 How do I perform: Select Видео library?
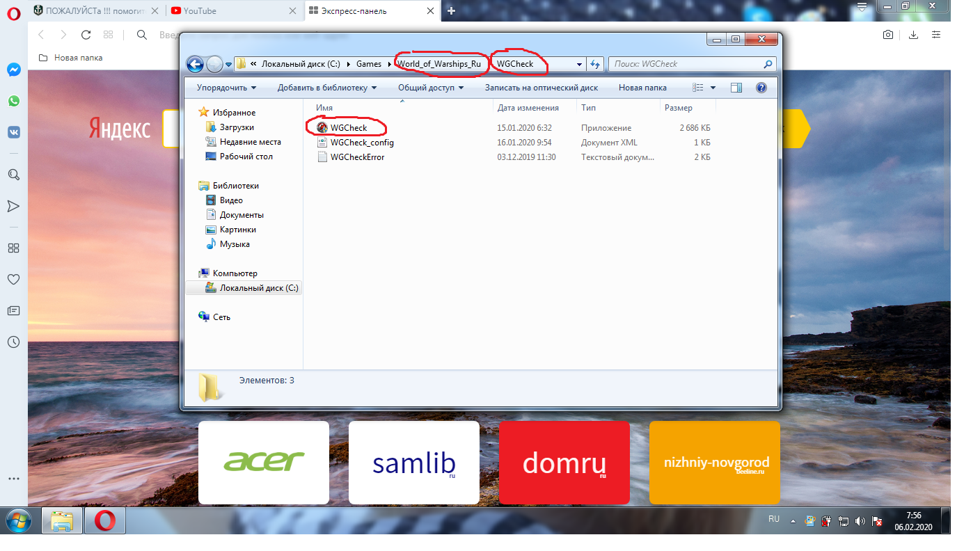pyautogui.click(x=231, y=200)
